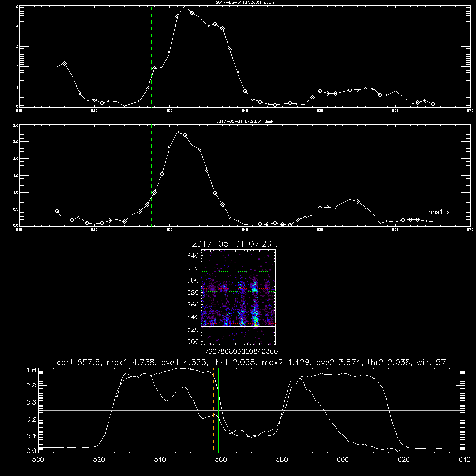Viewport: 476px width, 476px height.
Task: Open the colored spectral image thumbnail
Action: tap(238, 297)
